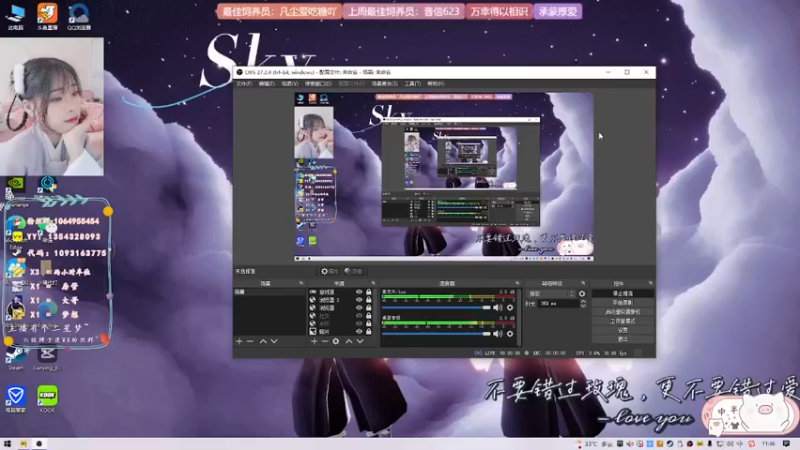
Task: Open scene transition properties gear
Action: click(x=582, y=294)
